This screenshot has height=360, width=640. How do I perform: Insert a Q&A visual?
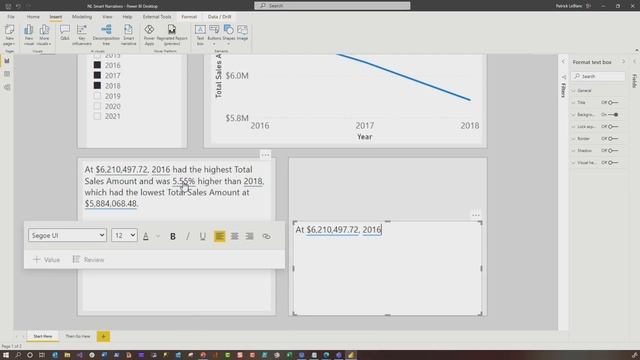tap(64, 33)
